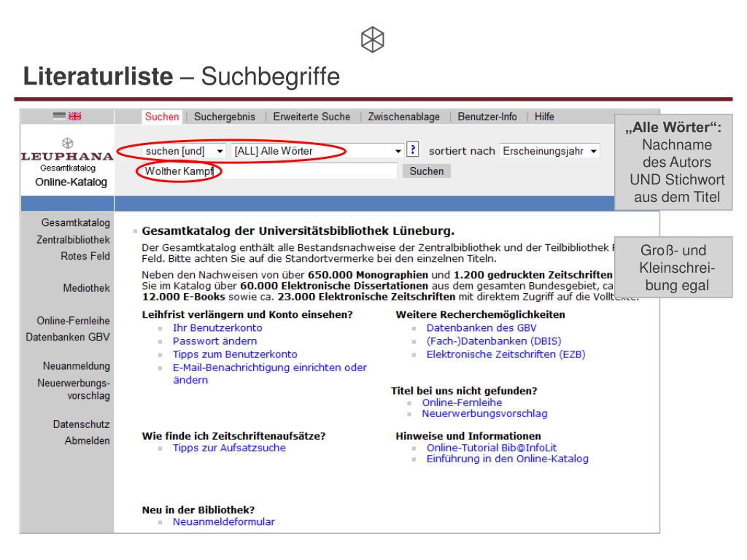Switch catalog language to German flag

click(59, 116)
